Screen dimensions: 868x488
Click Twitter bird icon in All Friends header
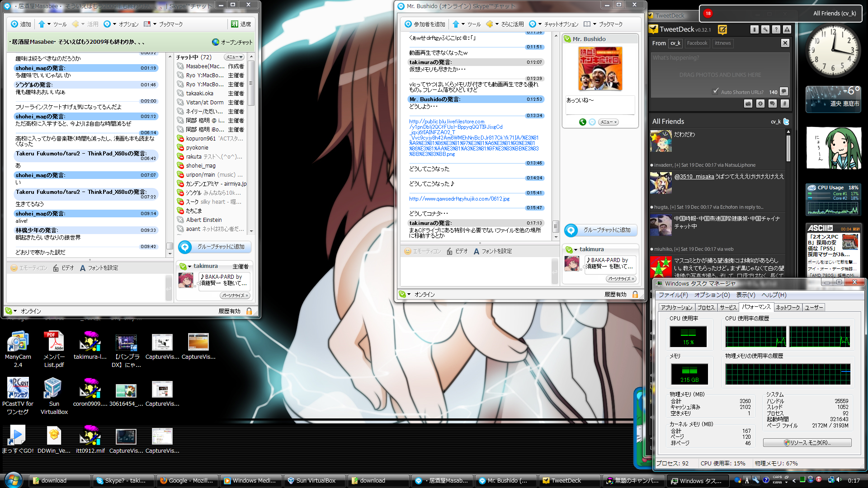click(786, 121)
